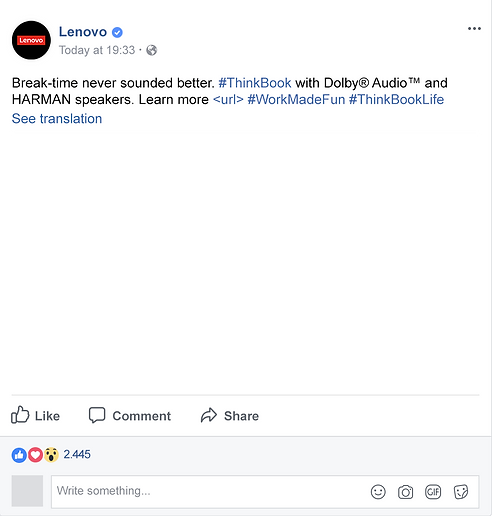
Task: Open the #WorkMadeFun hashtag
Action: pos(296,99)
